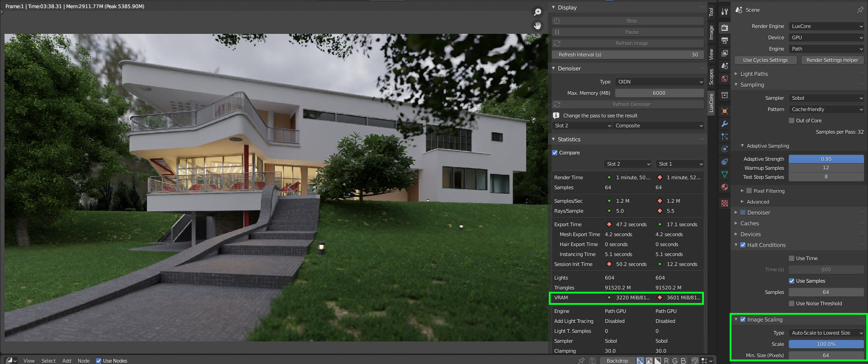Image resolution: width=868 pixels, height=364 pixels.
Task: Click the Adaptive Strength 0.95 slider
Action: pos(826,159)
